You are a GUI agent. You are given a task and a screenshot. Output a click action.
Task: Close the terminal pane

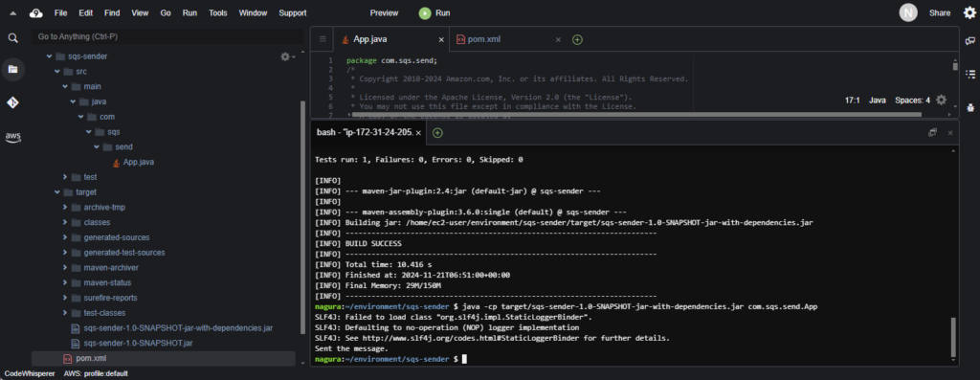coord(950,132)
